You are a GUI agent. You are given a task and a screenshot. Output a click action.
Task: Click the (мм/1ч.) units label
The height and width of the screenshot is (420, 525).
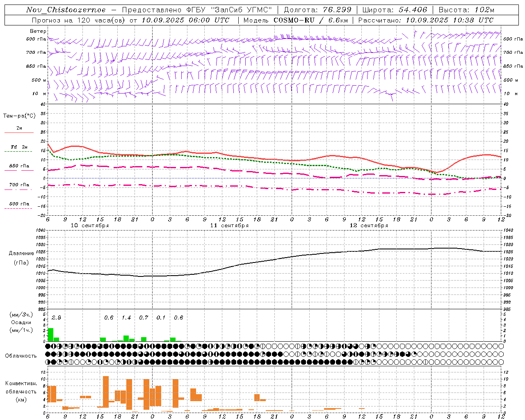21,330
